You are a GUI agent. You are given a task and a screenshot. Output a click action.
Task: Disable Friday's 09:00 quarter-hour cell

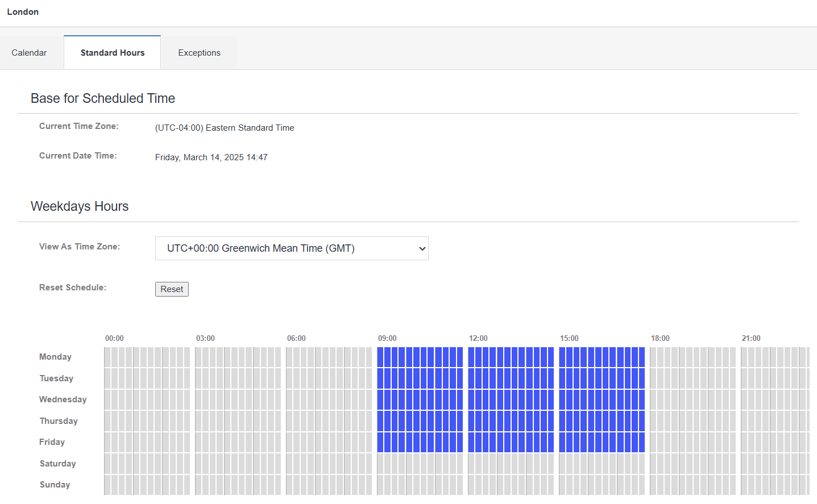coord(380,442)
